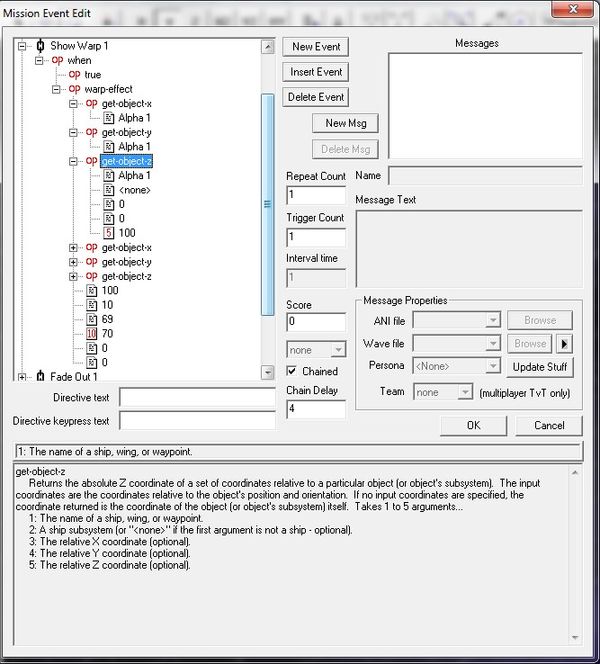Uncheck the Chained checkbox

coord(293,372)
